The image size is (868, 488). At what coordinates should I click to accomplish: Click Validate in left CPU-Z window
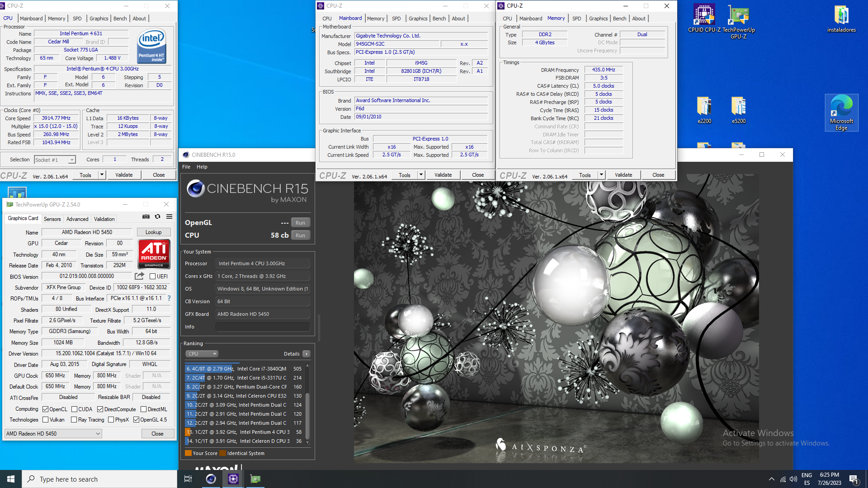click(124, 175)
